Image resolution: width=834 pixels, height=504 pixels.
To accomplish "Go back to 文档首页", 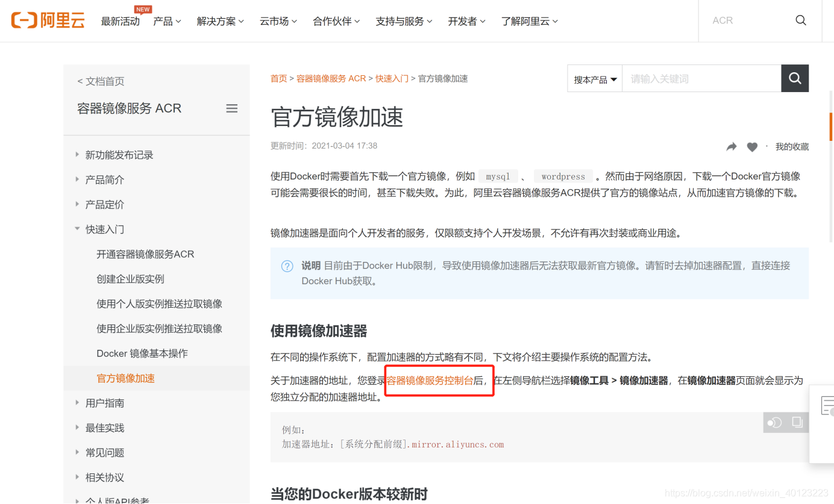I will (101, 81).
